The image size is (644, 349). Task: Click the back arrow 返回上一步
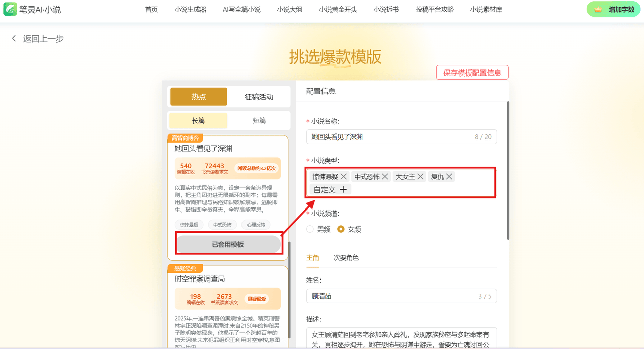[14, 39]
